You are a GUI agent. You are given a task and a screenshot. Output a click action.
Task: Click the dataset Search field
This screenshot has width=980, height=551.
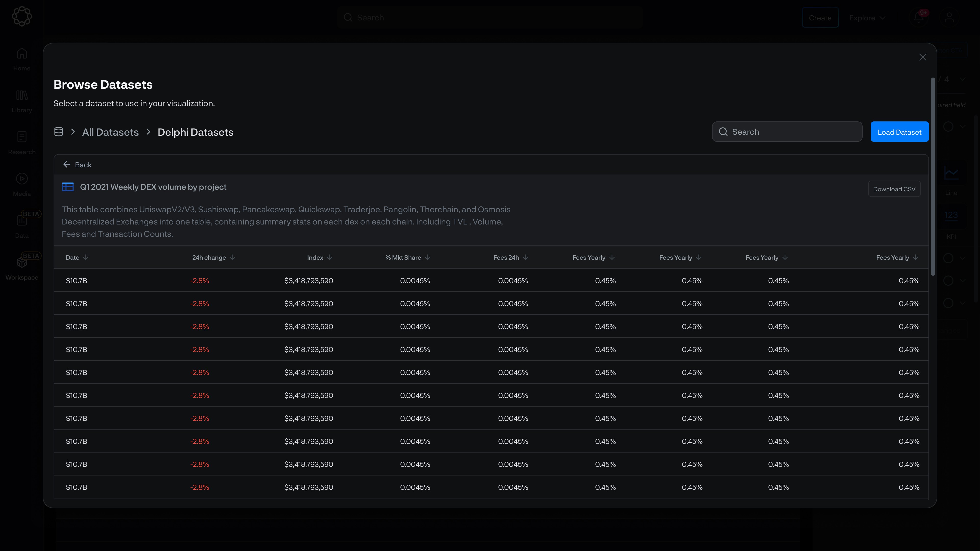pos(787,132)
